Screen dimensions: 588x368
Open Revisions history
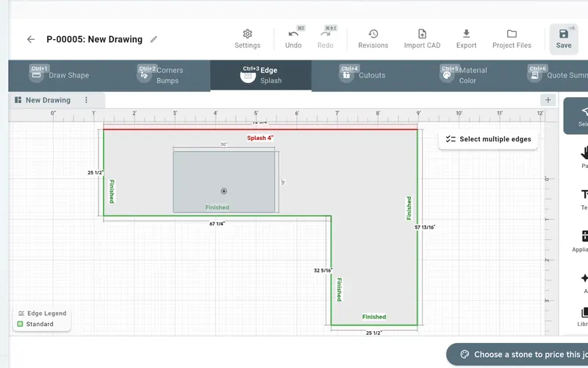[373, 39]
